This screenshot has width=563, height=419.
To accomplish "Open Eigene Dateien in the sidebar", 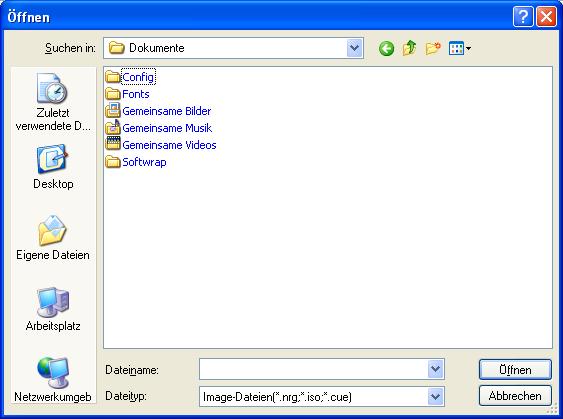I will pyautogui.click(x=53, y=238).
